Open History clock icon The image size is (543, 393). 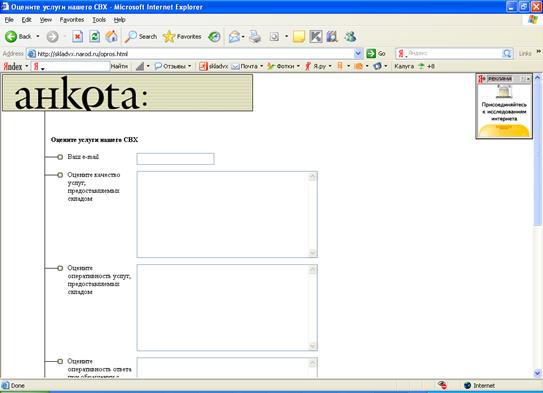tap(214, 37)
